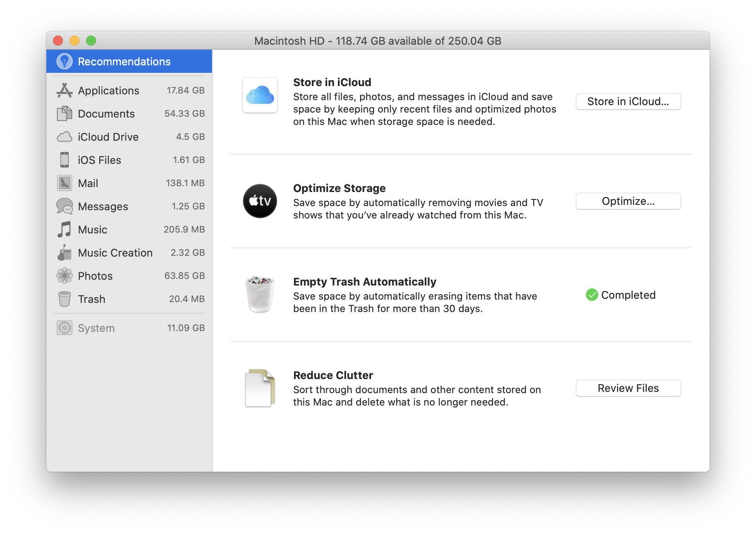Click the Store in iCloud... button
Screen dimensions: 756x533
pyautogui.click(x=628, y=101)
